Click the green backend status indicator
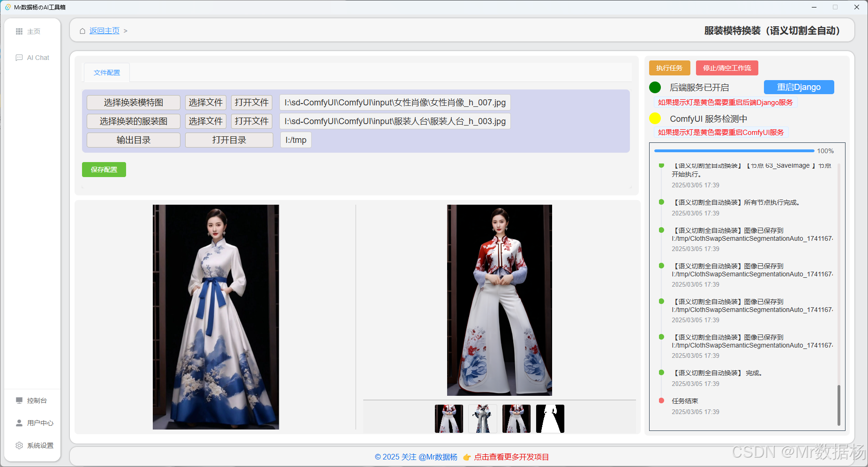 [655, 87]
